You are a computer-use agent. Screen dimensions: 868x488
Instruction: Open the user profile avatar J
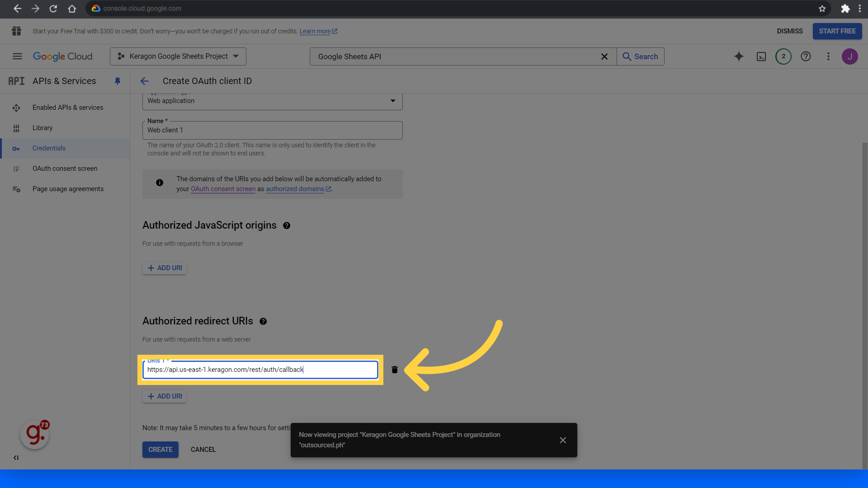850,56
